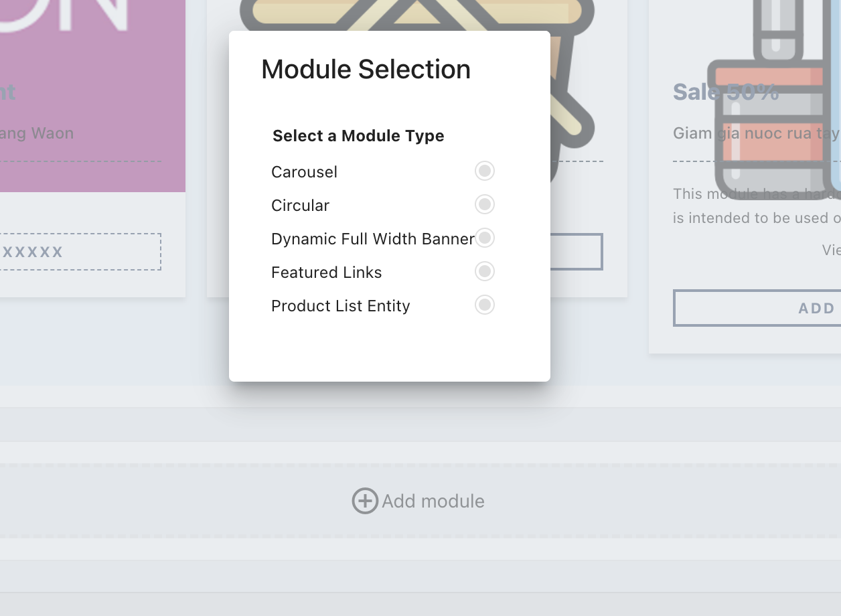
Task: Open the partially visible View link
Action: click(831, 250)
